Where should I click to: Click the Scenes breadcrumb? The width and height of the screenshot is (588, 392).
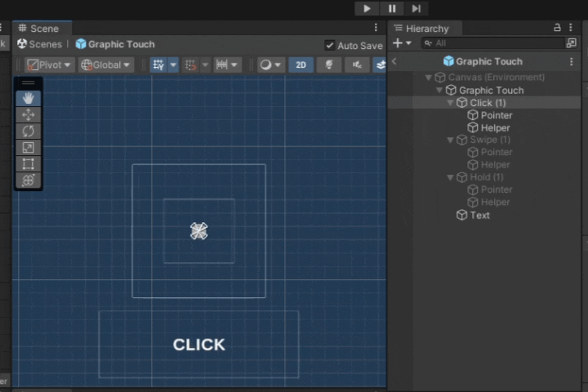tap(40, 44)
